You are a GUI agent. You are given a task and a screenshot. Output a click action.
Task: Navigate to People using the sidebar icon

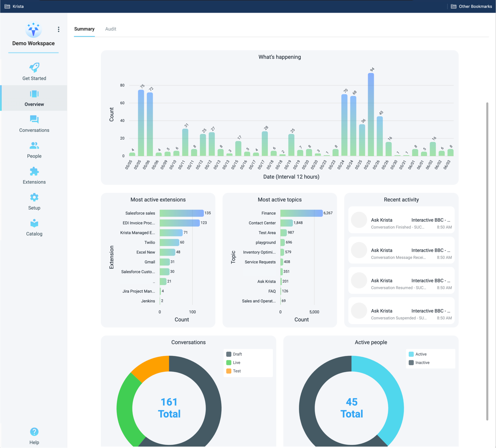tap(34, 145)
